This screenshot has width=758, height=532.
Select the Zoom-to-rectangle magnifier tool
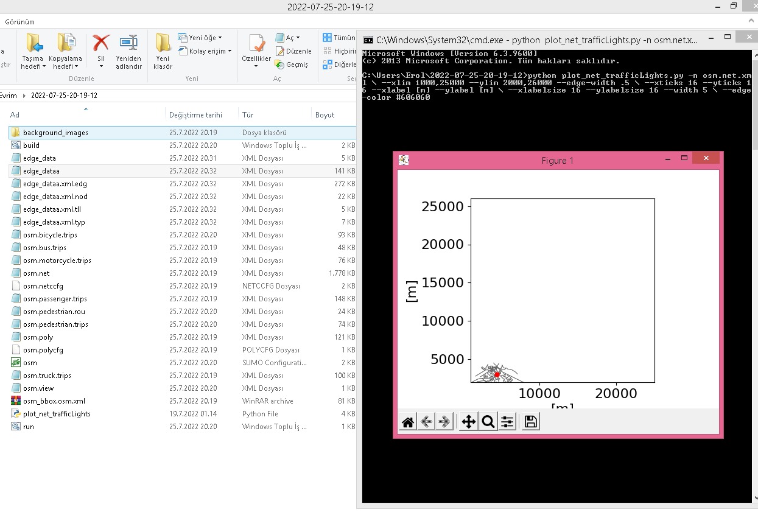coord(488,421)
